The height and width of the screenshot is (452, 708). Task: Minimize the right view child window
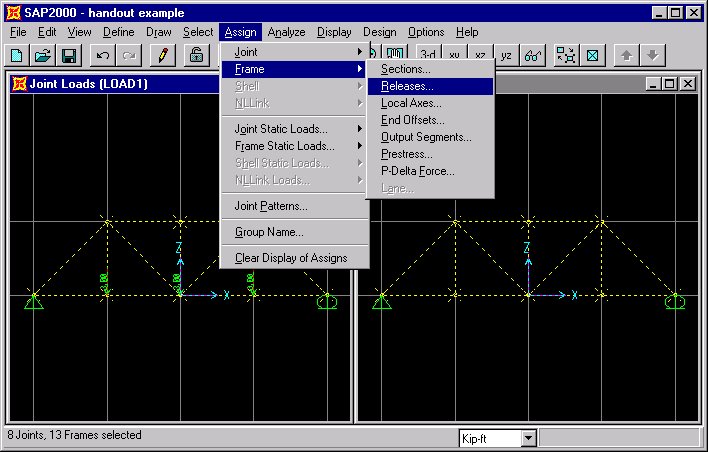tap(653, 84)
